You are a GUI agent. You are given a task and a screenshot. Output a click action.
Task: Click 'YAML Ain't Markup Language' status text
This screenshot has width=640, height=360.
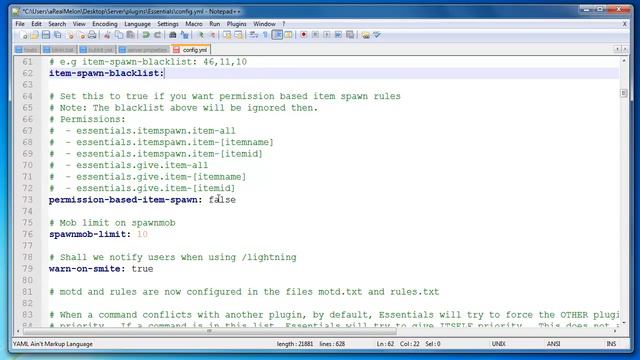53,344
